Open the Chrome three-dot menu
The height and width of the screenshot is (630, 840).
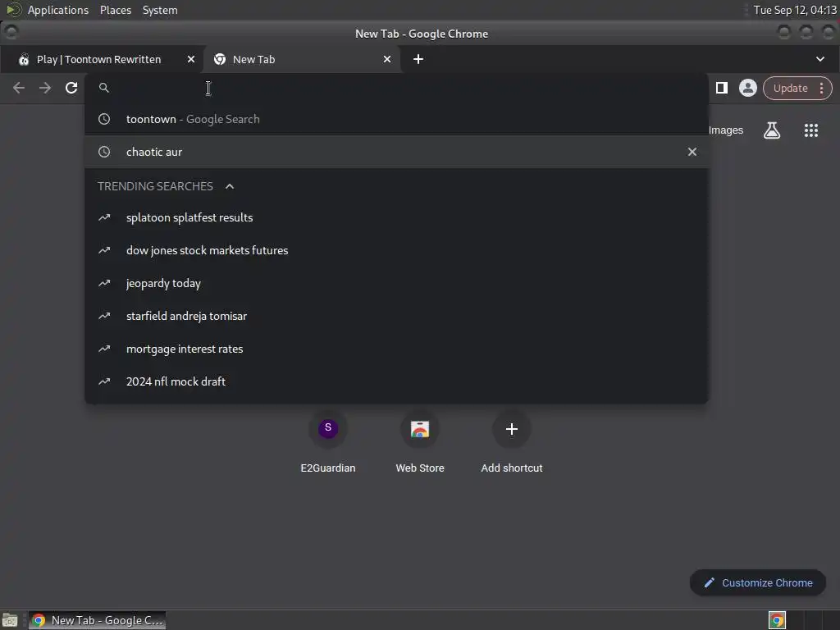(822, 89)
